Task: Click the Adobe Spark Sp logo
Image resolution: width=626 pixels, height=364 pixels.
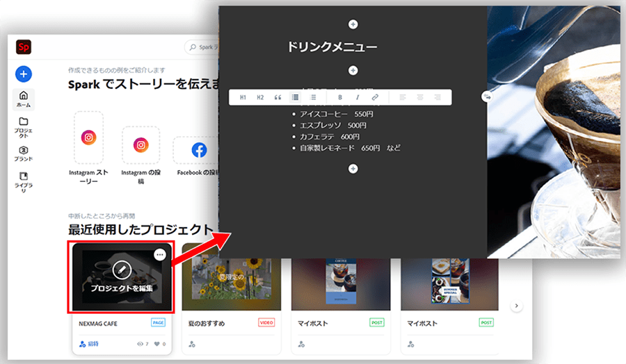Action: [x=24, y=47]
